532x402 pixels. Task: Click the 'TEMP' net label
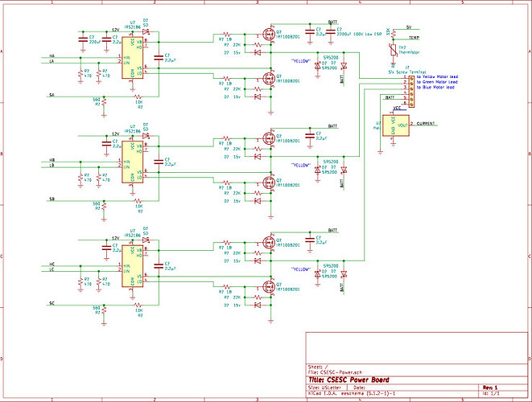pyautogui.click(x=414, y=38)
